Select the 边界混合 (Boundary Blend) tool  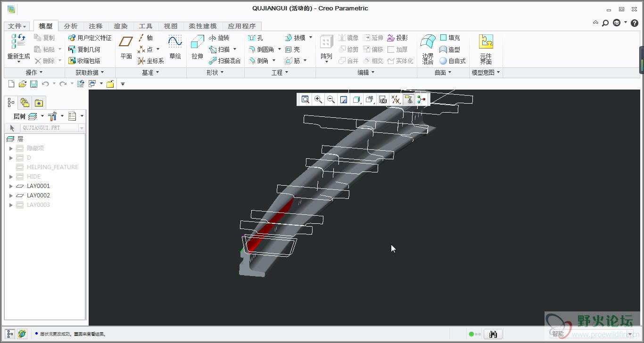click(x=428, y=49)
